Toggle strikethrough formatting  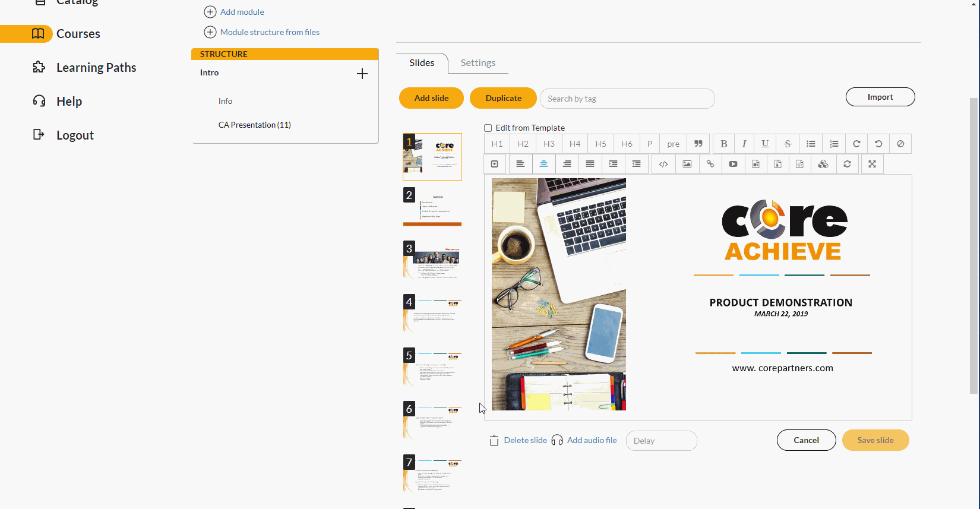click(788, 144)
